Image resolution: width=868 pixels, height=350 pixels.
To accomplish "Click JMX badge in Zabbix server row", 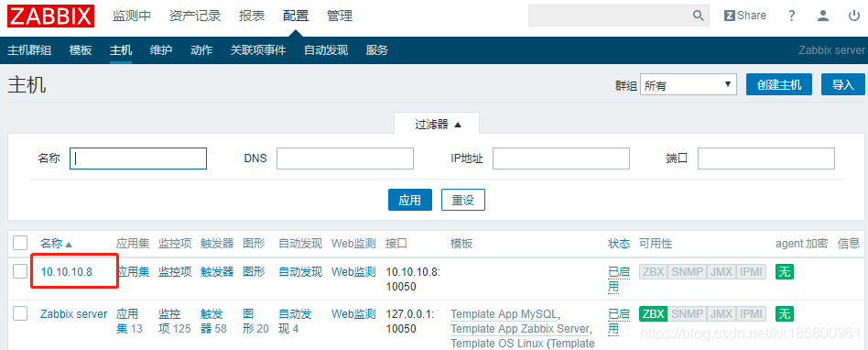I will pos(722,314).
